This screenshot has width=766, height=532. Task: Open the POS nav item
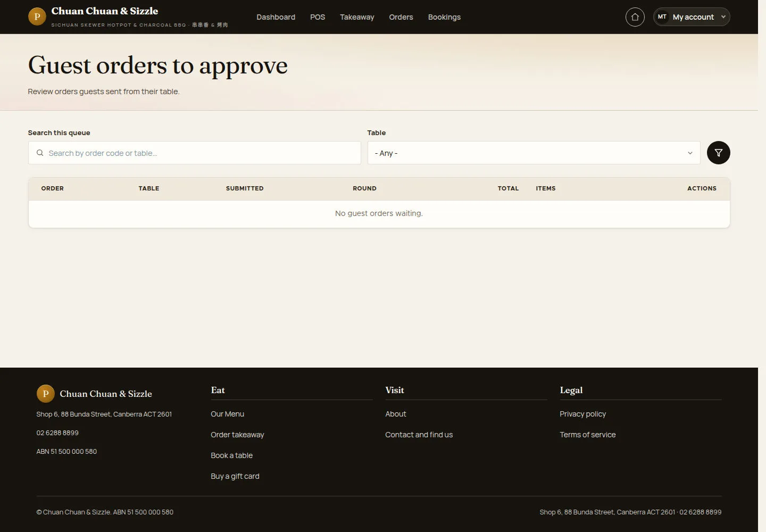[x=318, y=17]
